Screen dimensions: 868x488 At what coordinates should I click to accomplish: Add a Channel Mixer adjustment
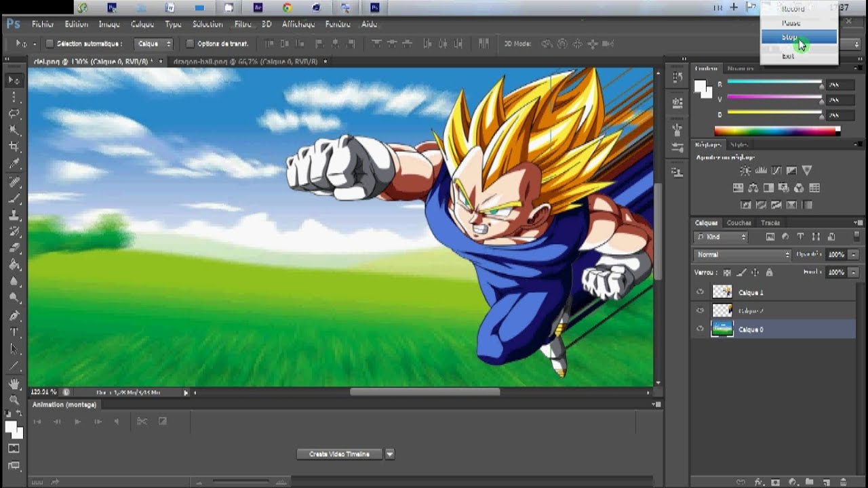pyautogui.click(x=799, y=188)
